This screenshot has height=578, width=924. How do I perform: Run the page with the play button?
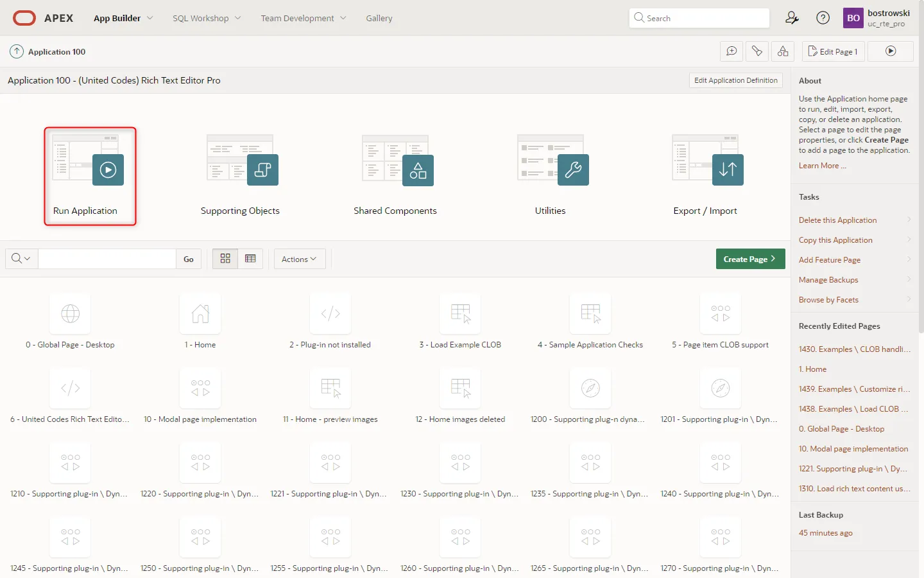[891, 51]
